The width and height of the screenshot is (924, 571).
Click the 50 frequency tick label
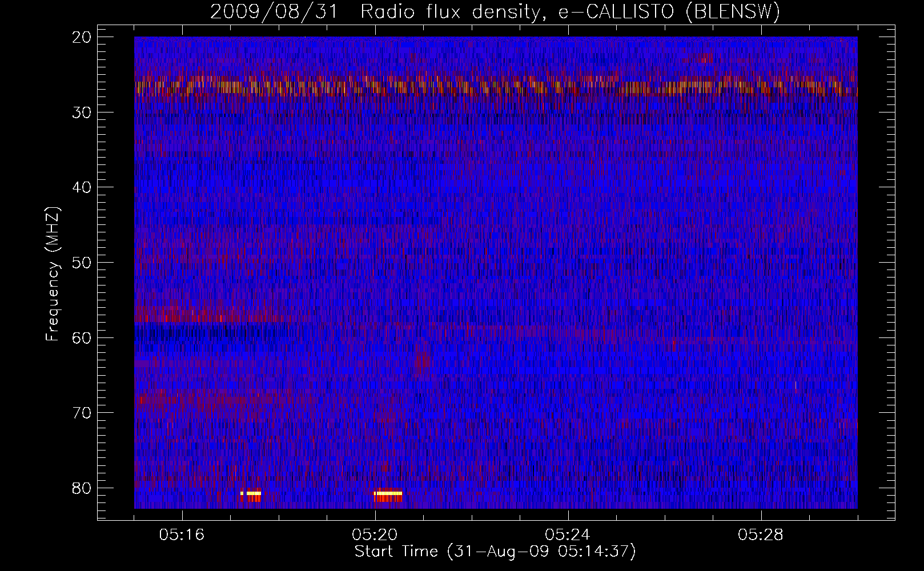(82, 263)
